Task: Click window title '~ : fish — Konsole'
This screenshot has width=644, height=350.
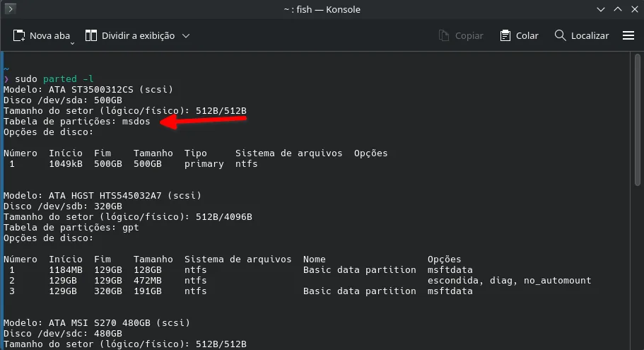Action: 322,9
